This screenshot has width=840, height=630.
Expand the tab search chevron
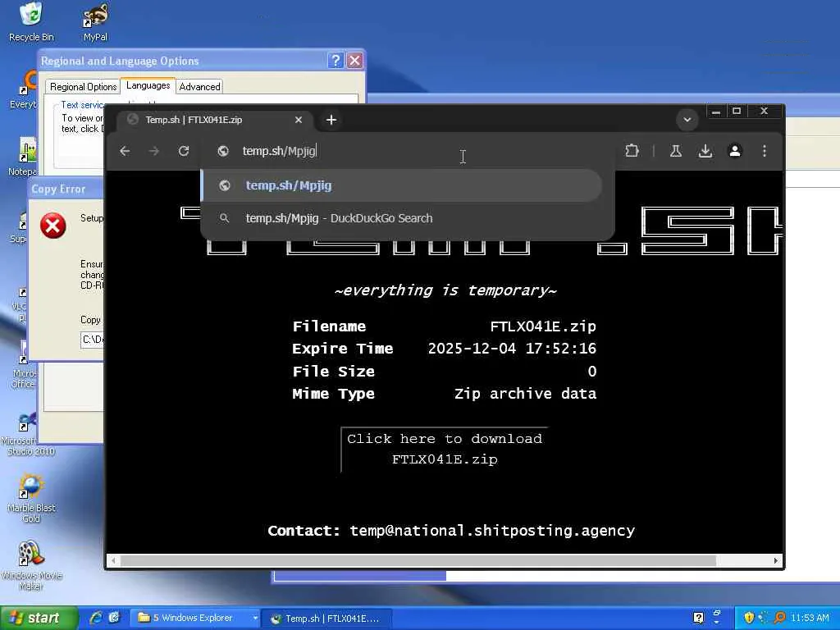(x=687, y=120)
